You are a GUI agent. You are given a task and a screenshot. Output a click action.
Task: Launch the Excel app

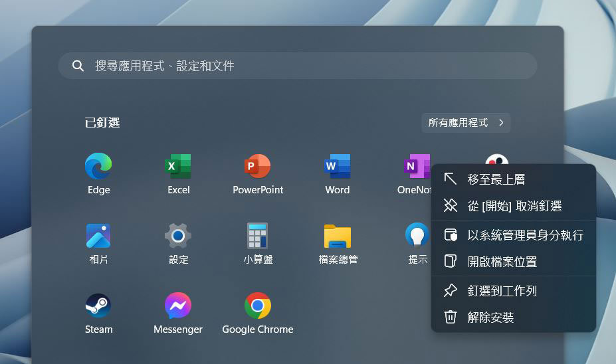pyautogui.click(x=178, y=173)
